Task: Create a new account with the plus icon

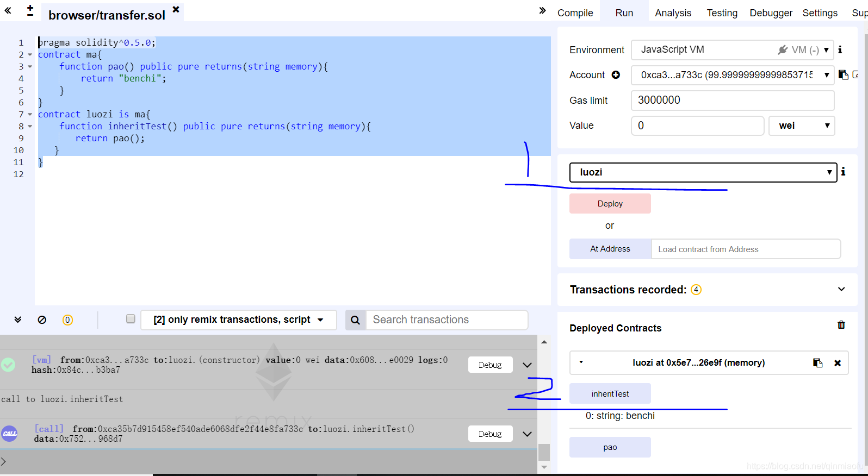Action: pyautogui.click(x=616, y=75)
